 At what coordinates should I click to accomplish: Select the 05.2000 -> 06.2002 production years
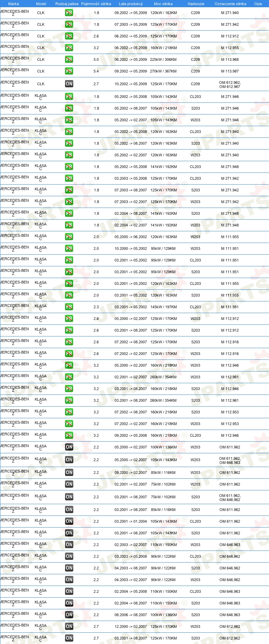coord(131,237)
